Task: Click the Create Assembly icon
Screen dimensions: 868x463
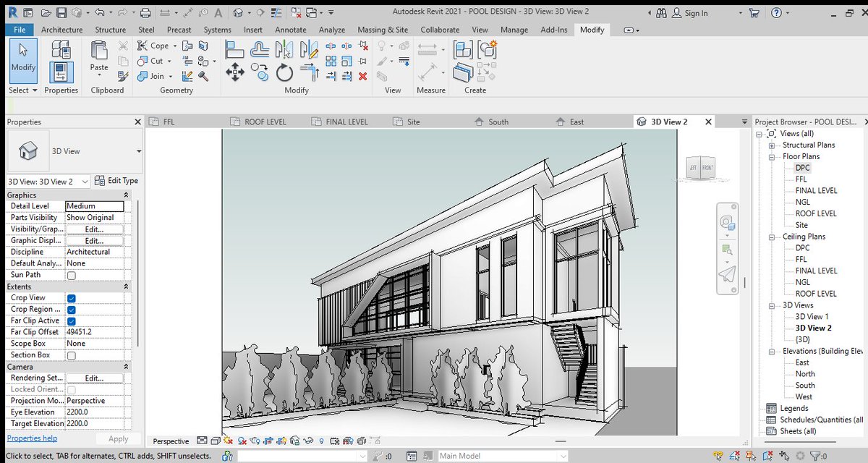Action: [463, 48]
